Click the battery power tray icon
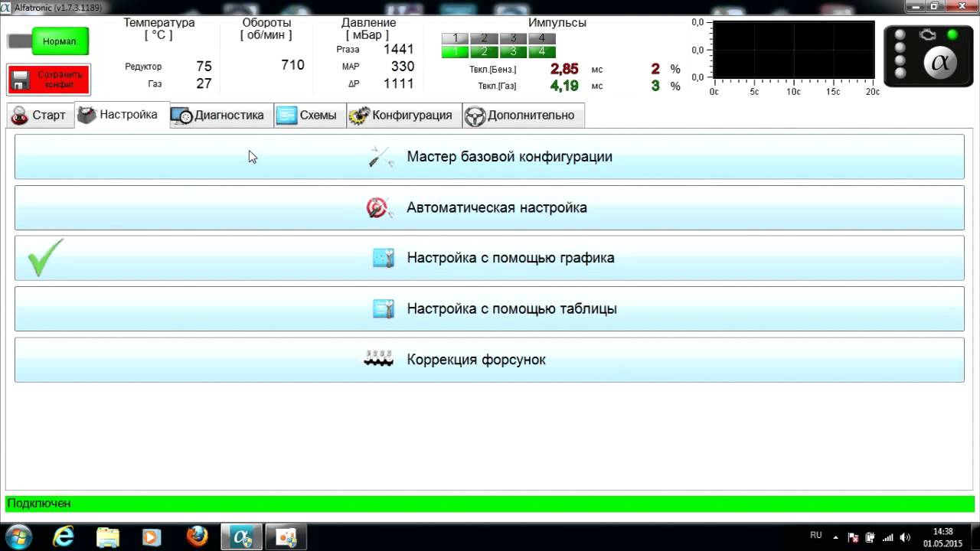The height and width of the screenshot is (551, 980). pyautogui.click(x=871, y=537)
